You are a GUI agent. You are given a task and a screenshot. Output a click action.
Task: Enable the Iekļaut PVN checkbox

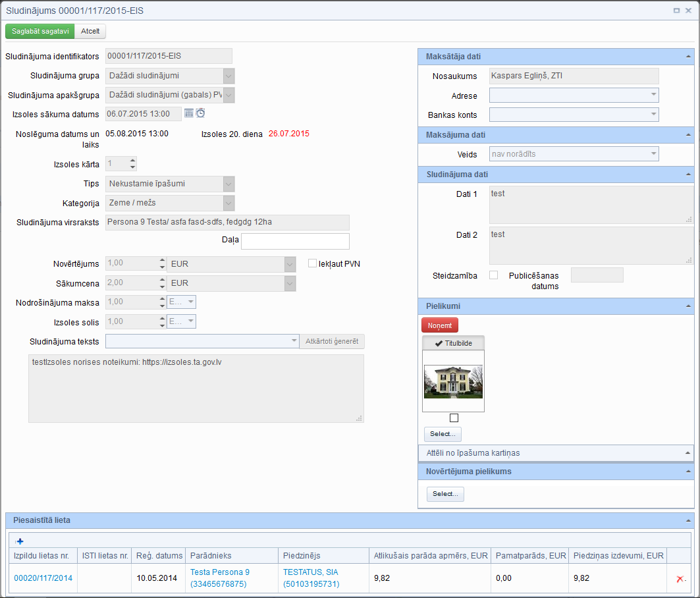pyautogui.click(x=313, y=263)
